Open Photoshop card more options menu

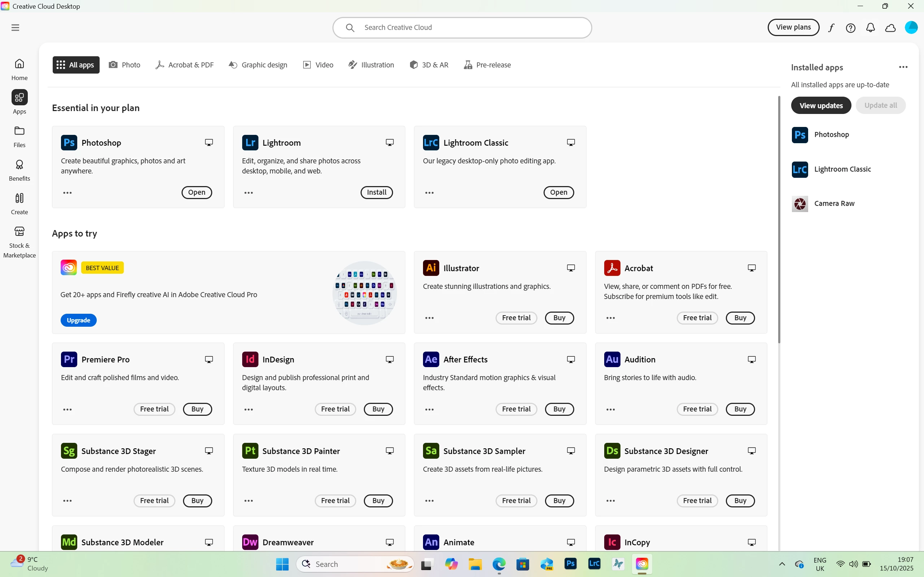click(67, 193)
